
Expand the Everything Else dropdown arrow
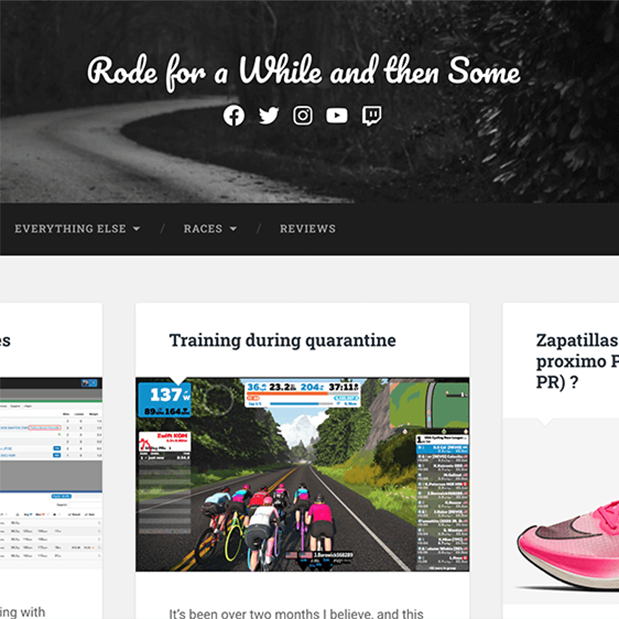pyautogui.click(x=137, y=229)
